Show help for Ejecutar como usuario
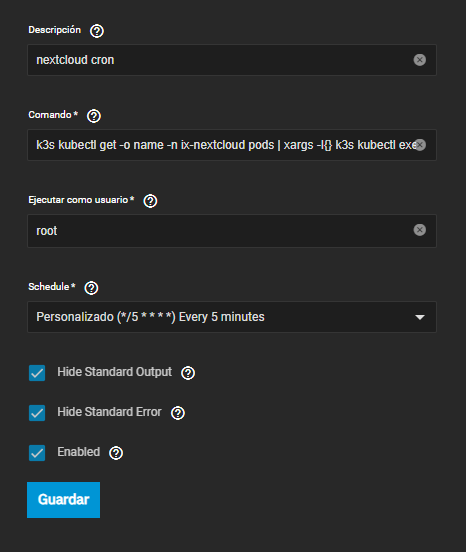Image resolution: width=466 pixels, height=552 pixels. tap(150, 201)
